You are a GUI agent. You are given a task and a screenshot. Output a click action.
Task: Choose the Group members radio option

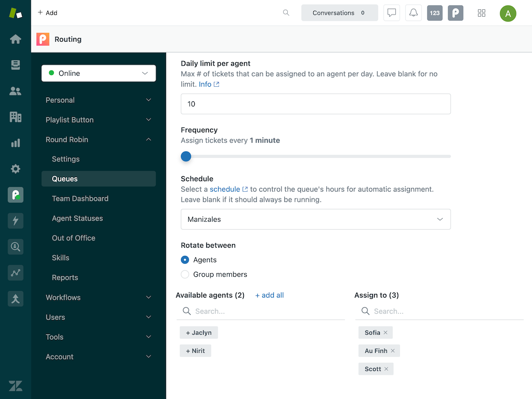(x=185, y=274)
